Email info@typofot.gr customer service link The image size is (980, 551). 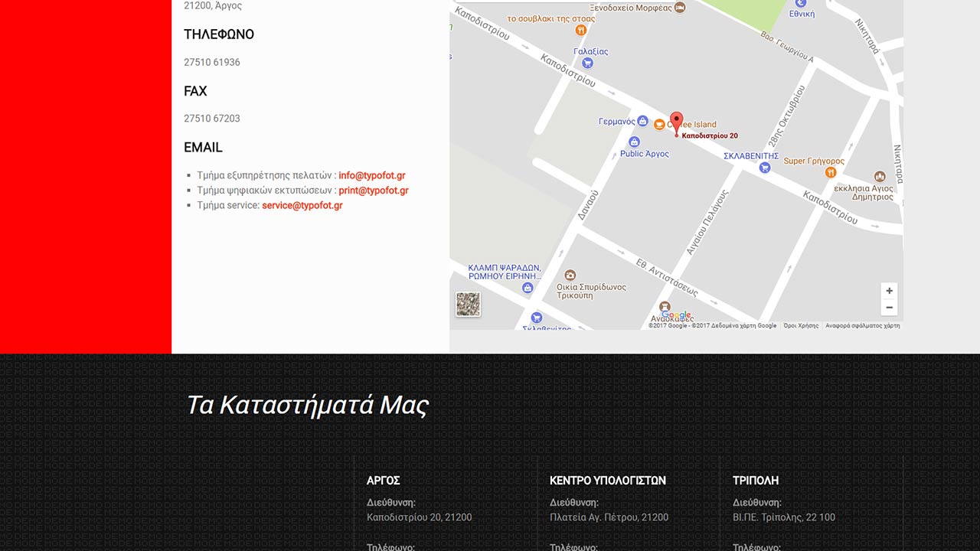tap(371, 175)
